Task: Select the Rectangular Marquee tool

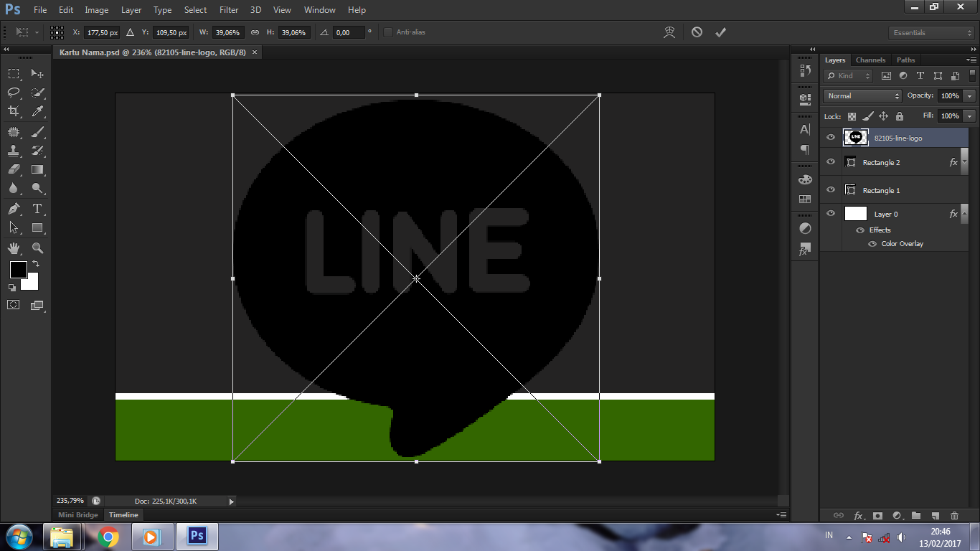Action: (14, 73)
